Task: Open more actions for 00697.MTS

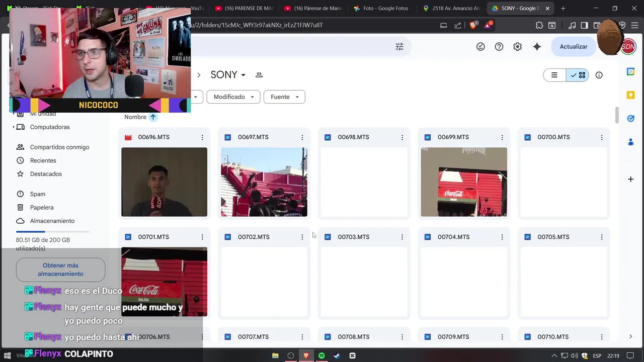Action: [x=302, y=137]
